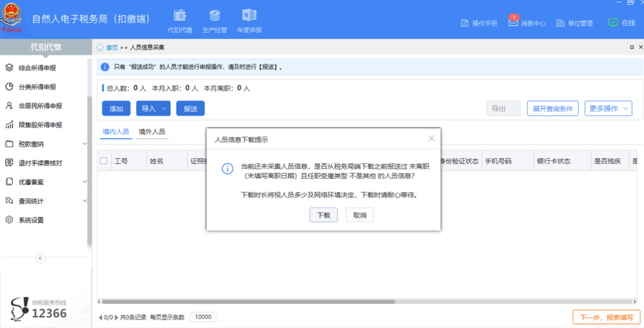Click 取消 in the dialog
The image size is (644, 328).
click(360, 215)
